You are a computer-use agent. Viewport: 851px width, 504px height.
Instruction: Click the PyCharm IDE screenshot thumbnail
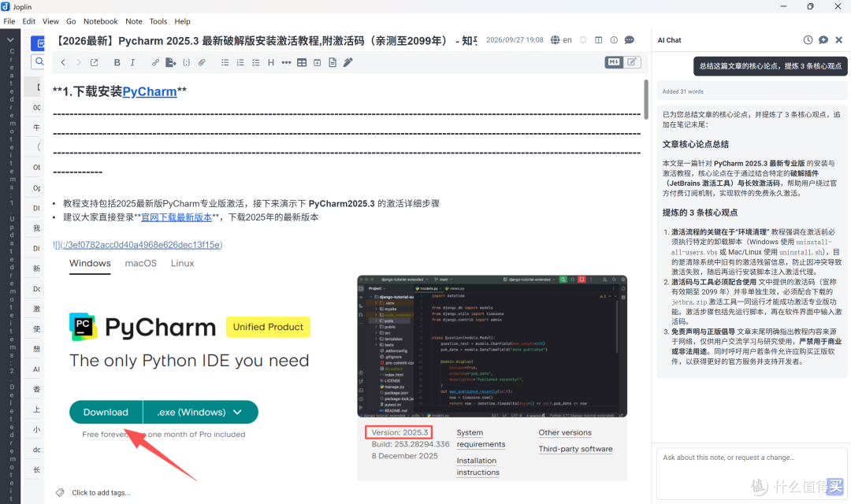coord(492,346)
